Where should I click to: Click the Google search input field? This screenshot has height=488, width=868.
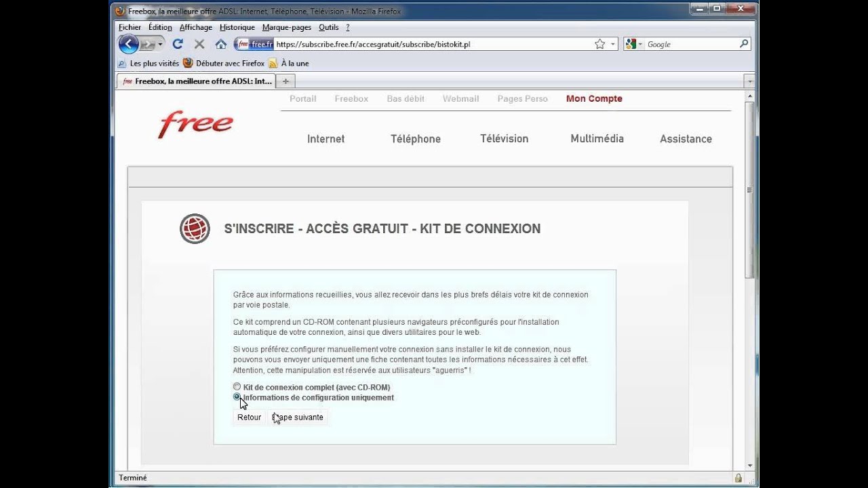pos(691,44)
